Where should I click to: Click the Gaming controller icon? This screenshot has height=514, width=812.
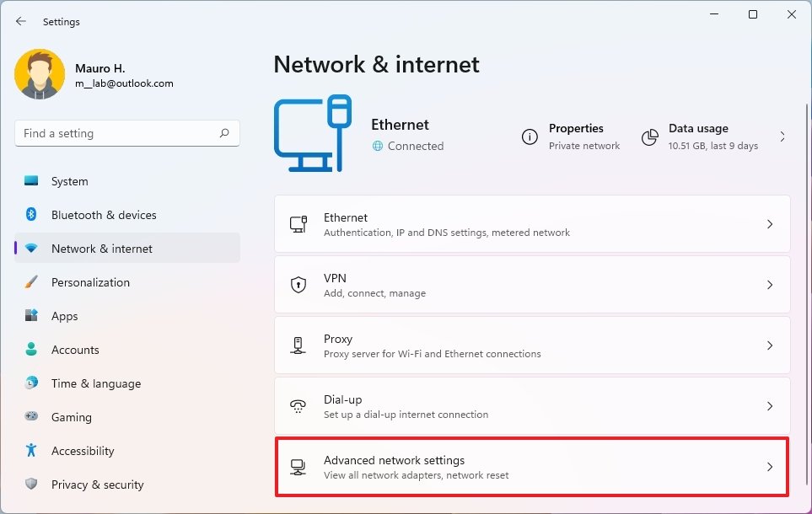[x=31, y=417]
